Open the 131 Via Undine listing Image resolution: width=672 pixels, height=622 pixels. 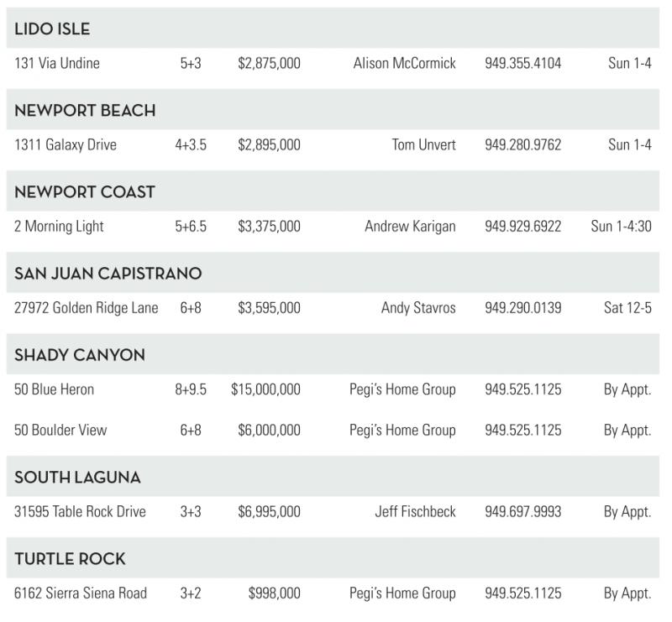57,63
